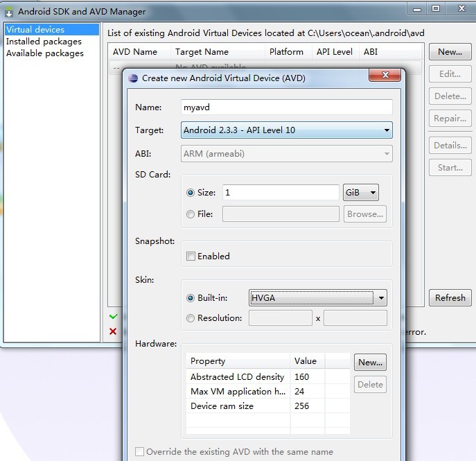
Task: Select the SD Card Size radio button
Action: pos(191,193)
